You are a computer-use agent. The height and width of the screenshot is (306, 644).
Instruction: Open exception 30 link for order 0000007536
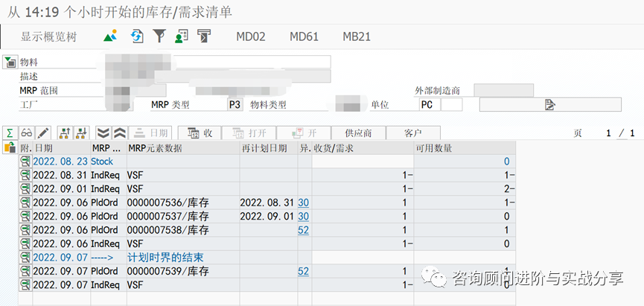click(x=304, y=203)
